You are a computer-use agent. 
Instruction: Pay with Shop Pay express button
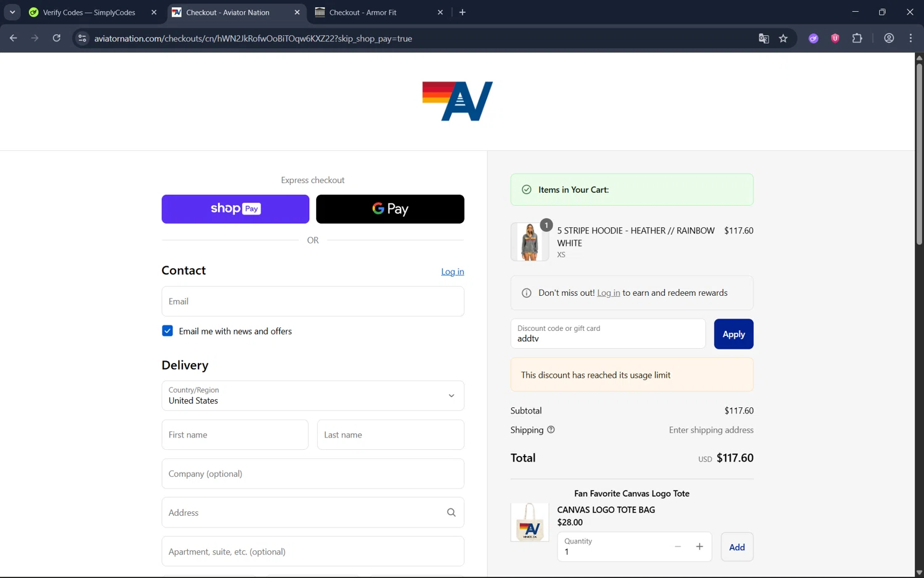click(x=235, y=209)
